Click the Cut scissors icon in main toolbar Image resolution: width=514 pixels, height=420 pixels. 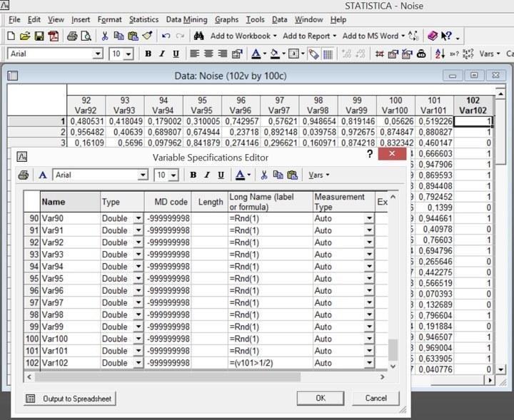(105, 36)
